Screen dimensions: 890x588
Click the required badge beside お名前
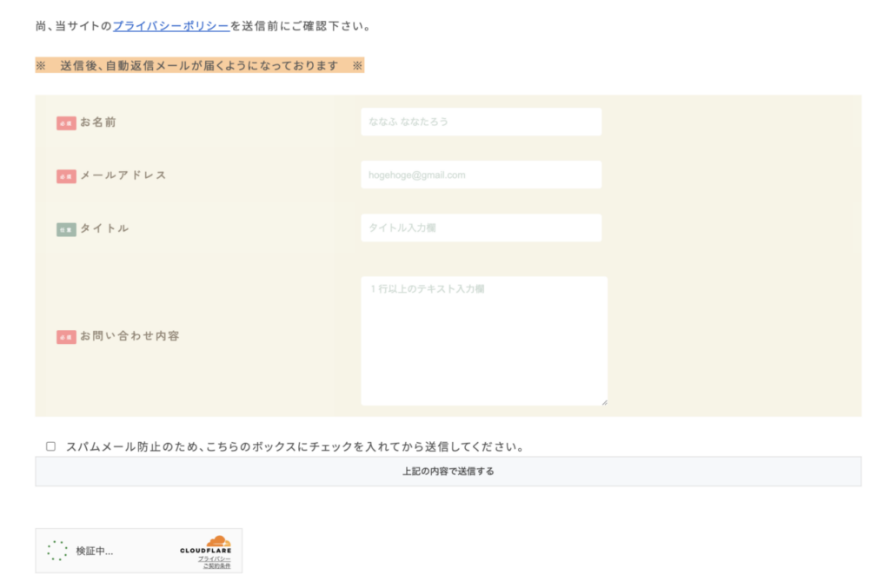tap(66, 123)
